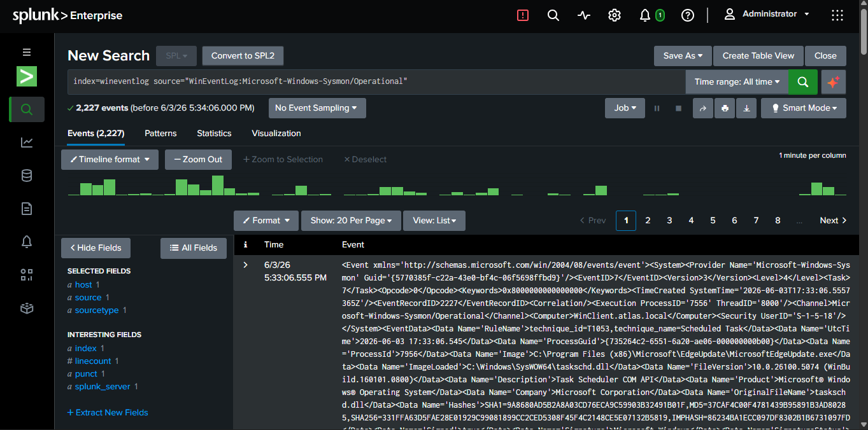Toggle the hamburger menu in sidebar

(27, 52)
